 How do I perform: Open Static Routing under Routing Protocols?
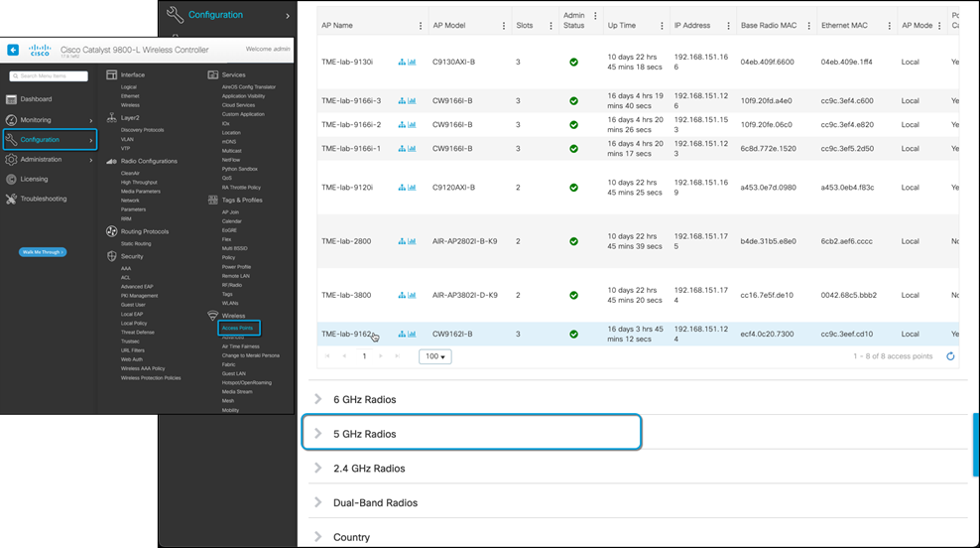tap(136, 244)
